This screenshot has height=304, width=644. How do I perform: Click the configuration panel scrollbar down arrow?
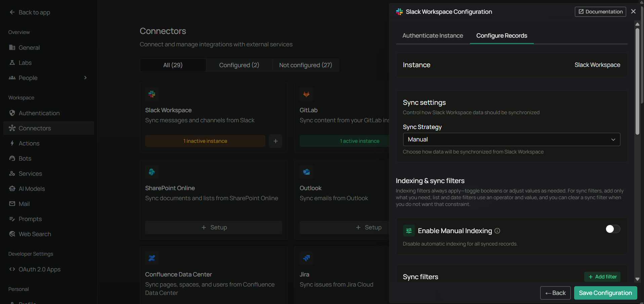[x=637, y=279]
